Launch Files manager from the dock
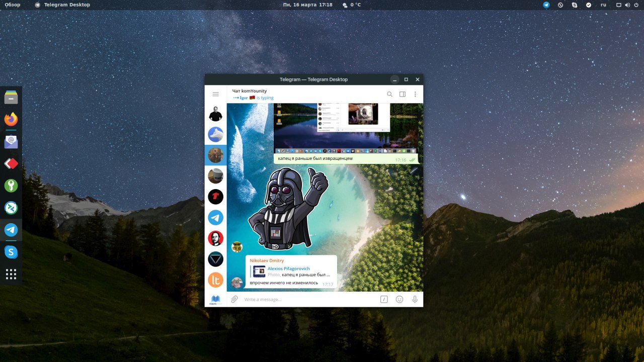 [11, 97]
